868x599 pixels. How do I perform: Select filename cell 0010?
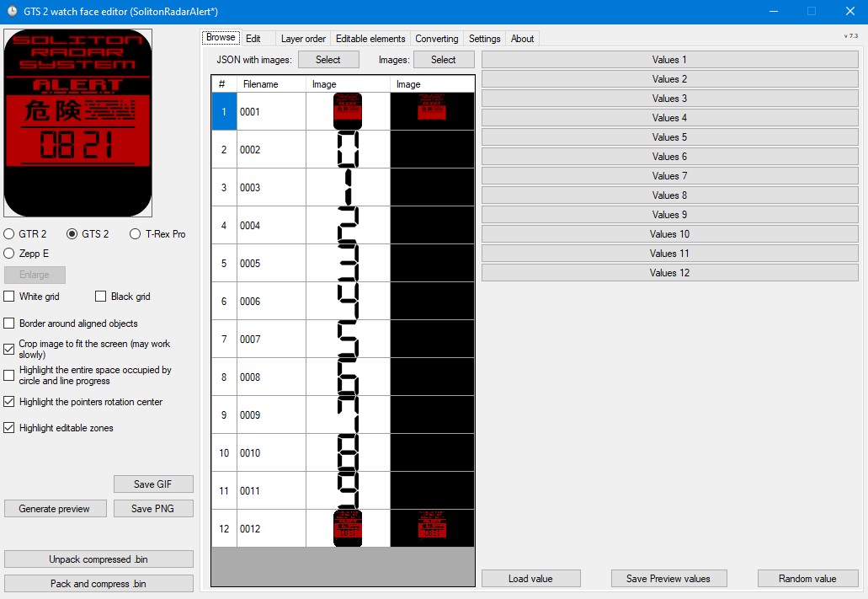pos(271,452)
